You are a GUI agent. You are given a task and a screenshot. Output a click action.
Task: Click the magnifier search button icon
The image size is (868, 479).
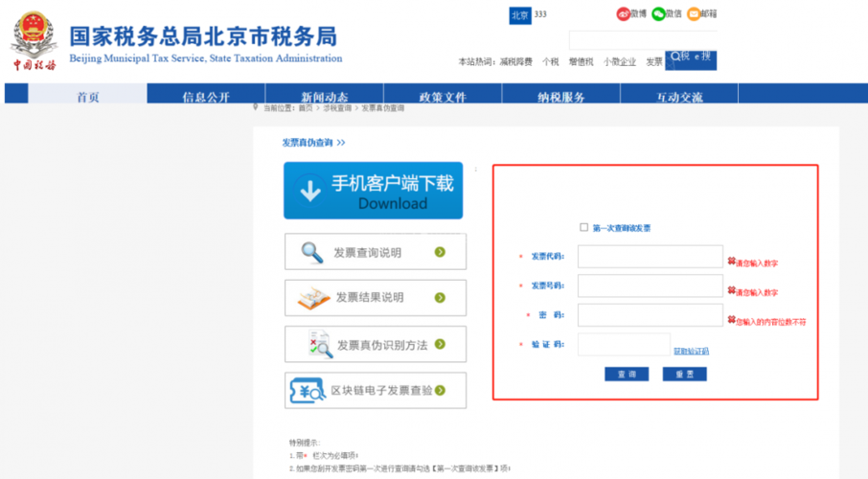[x=675, y=57]
